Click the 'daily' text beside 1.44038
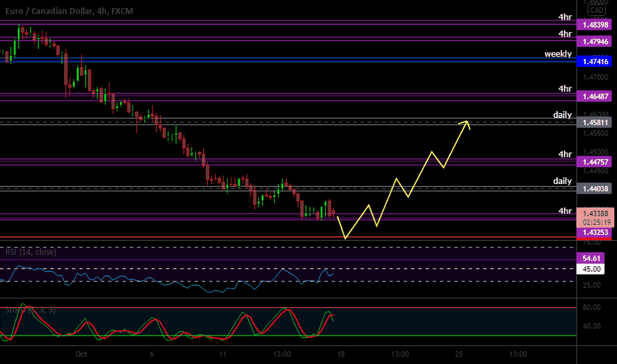Viewport: 617px width, 364px height. tap(562, 181)
